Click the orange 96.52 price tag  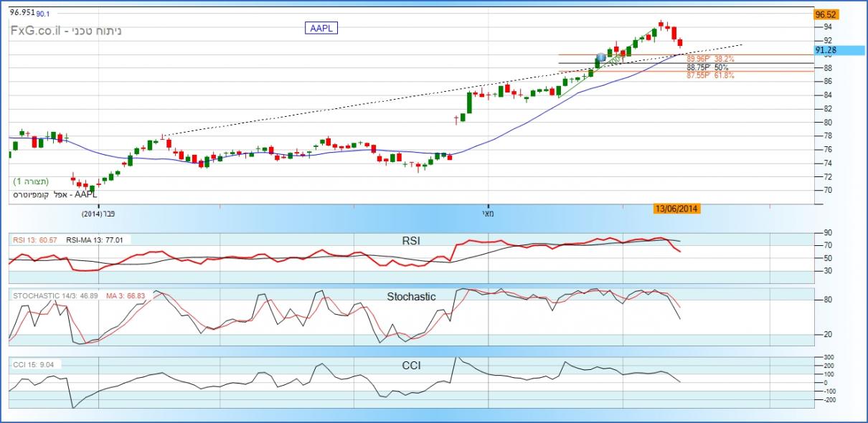(x=826, y=14)
